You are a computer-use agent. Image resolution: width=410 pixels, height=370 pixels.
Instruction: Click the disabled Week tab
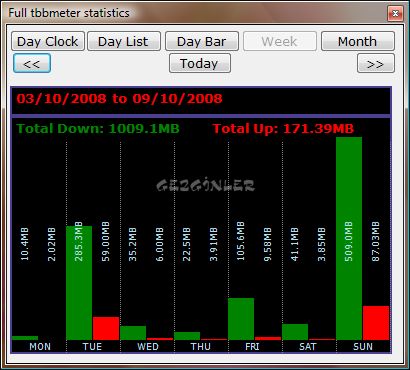click(x=280, y=41)
